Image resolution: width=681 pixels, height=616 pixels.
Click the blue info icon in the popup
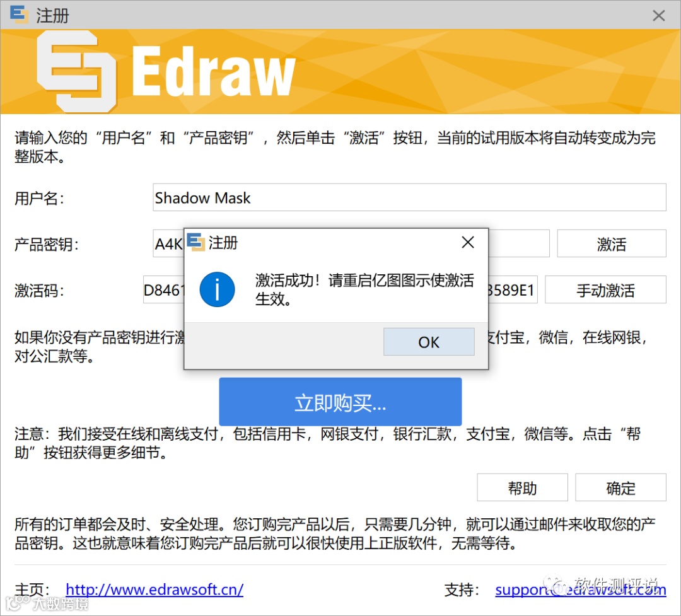pos(217,290)
